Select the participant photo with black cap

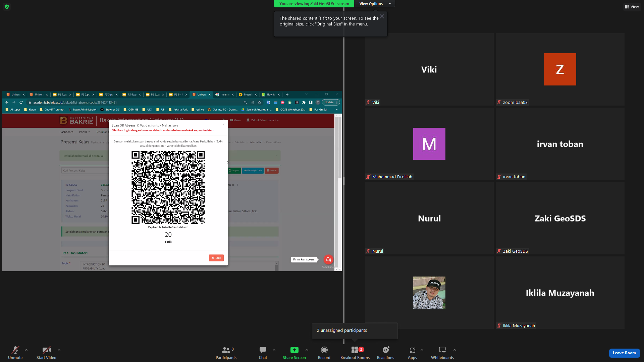click(x=429, y=293)
